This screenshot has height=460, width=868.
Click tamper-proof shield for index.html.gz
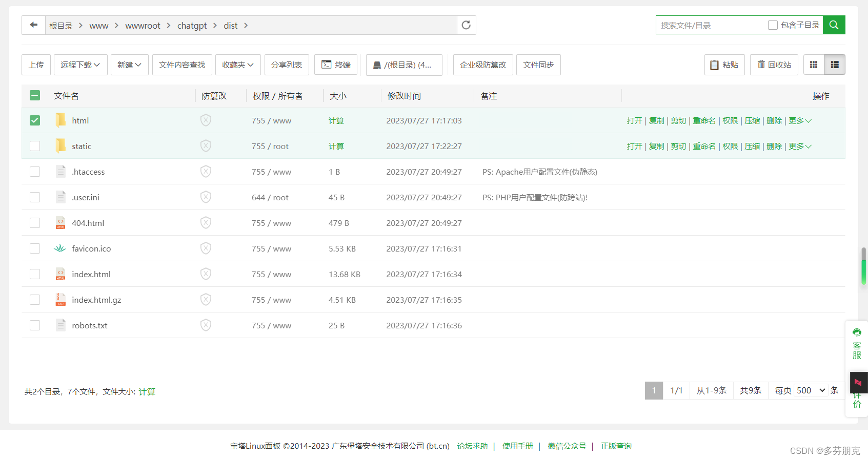tap(206, 300)
